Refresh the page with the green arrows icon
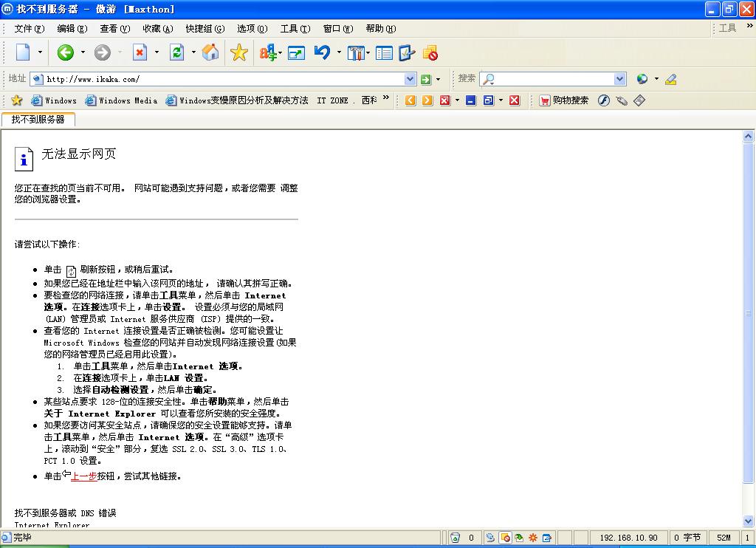 177,52
